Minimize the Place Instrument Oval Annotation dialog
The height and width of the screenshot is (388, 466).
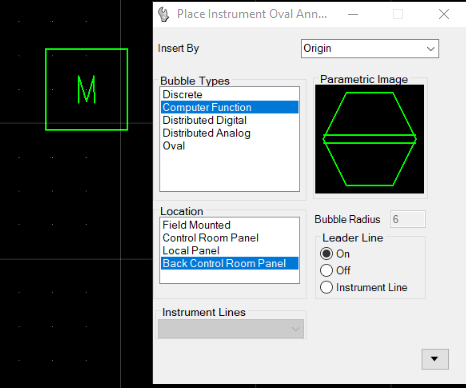point(353,14)
